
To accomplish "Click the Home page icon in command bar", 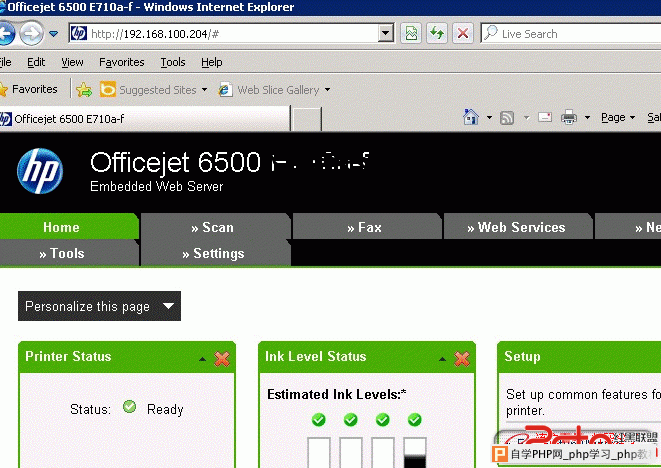I will coord(471,117).
